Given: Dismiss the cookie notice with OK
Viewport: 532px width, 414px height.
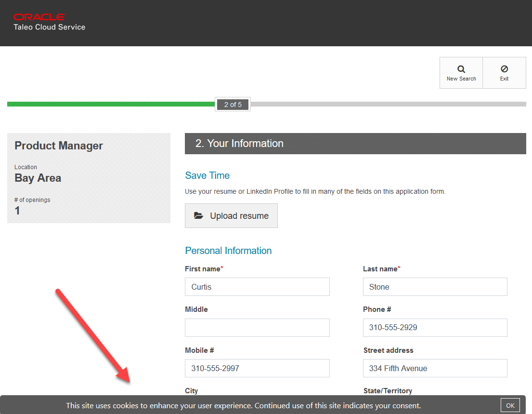Looking at the screenshot, I should [x=510, y=405].
